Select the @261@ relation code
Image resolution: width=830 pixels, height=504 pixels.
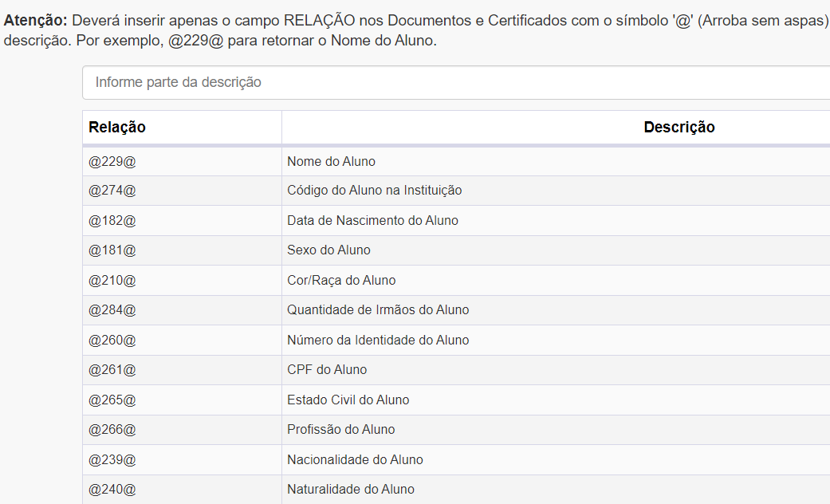tap(112, 370)
